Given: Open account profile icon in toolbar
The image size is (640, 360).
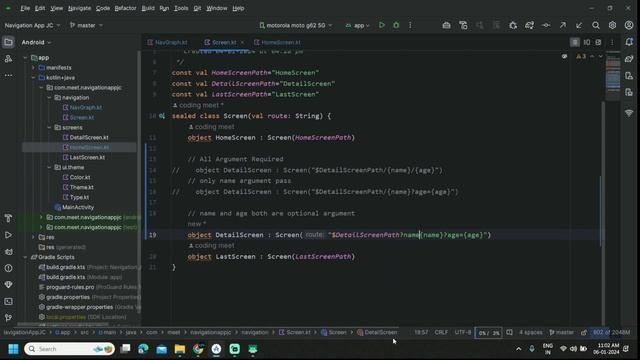Looking at the screenshot, I should (629, 25).
